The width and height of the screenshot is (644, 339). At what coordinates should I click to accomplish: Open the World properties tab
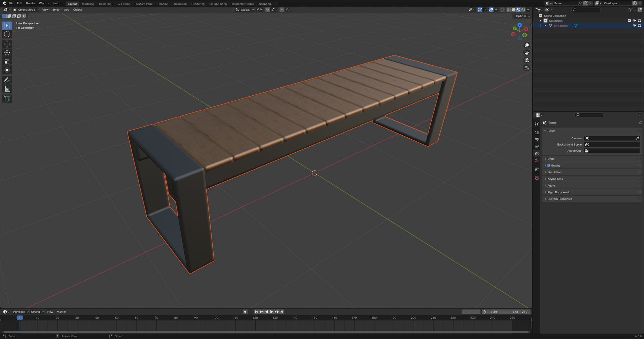tap(537, 160)
